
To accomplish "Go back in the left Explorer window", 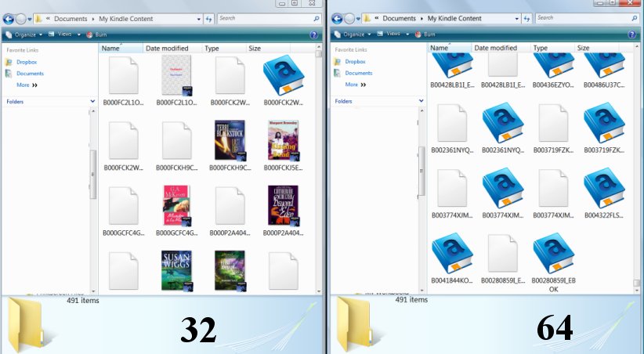I will [x=8, y=19].
